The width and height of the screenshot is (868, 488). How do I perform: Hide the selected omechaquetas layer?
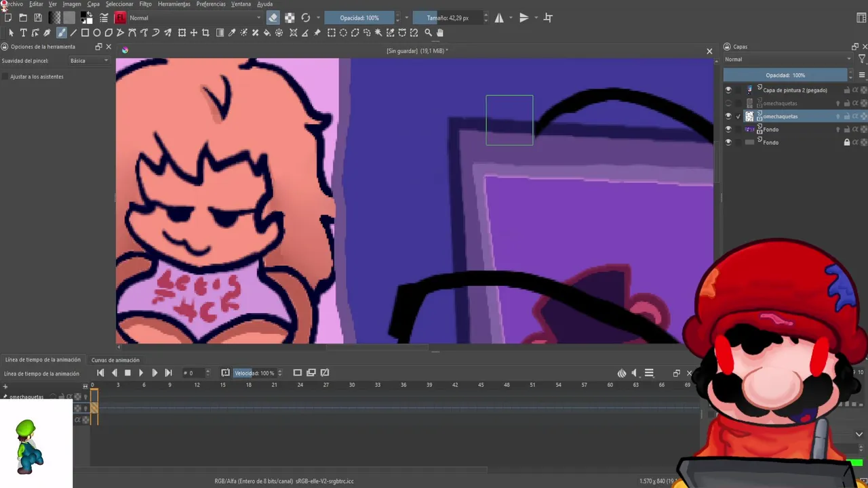click(728, 117)
